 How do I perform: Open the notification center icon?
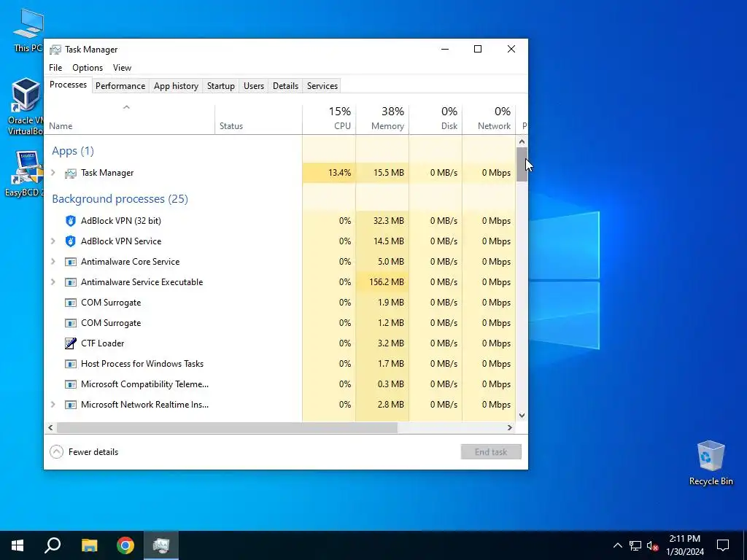pyautogui.click(x=723, y=545)
